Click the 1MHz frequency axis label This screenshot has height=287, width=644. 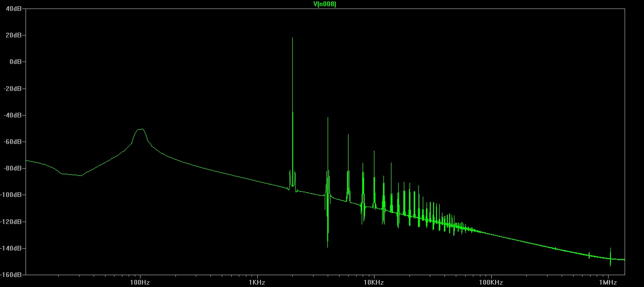point(608,283)
